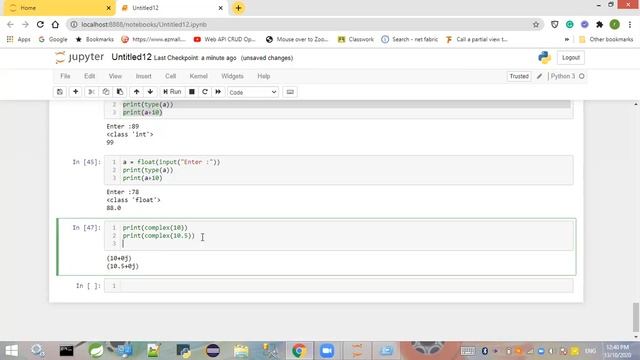Open a new browser tab
Screen dimensions: 640x360
[x=238, y=8]
